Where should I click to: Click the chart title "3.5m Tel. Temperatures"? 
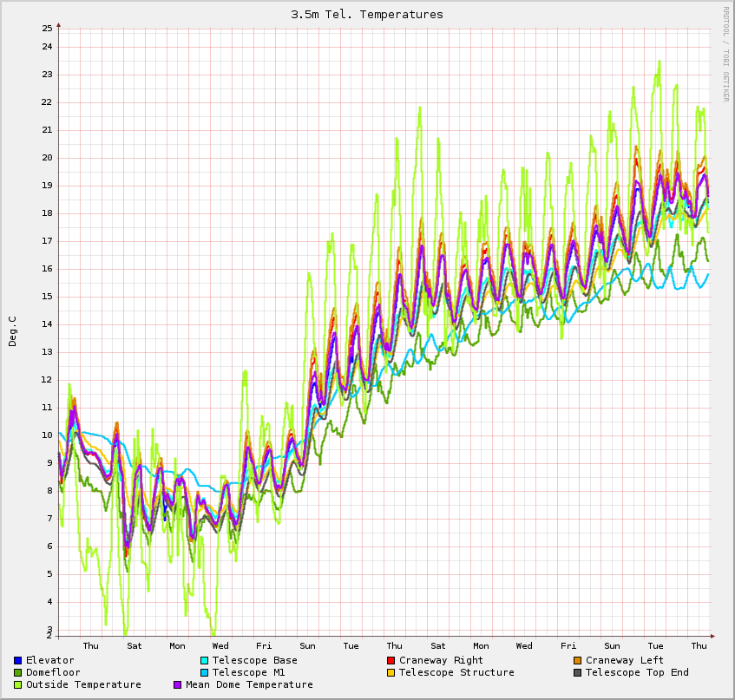(367, 14)
